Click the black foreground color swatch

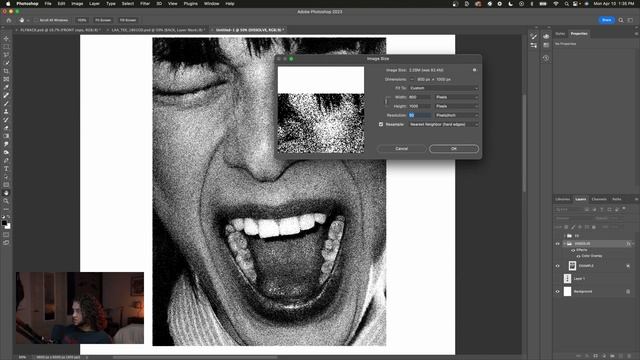(4, 223)
